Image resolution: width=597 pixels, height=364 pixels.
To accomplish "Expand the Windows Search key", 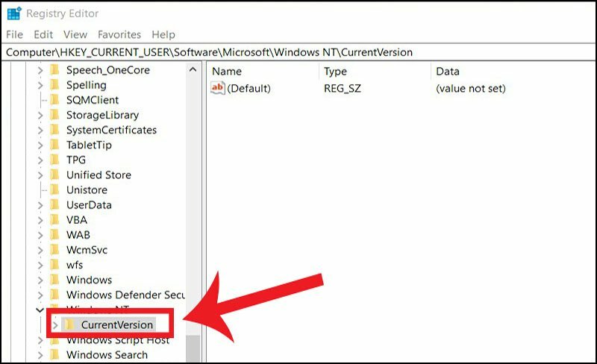I will 40,355.
